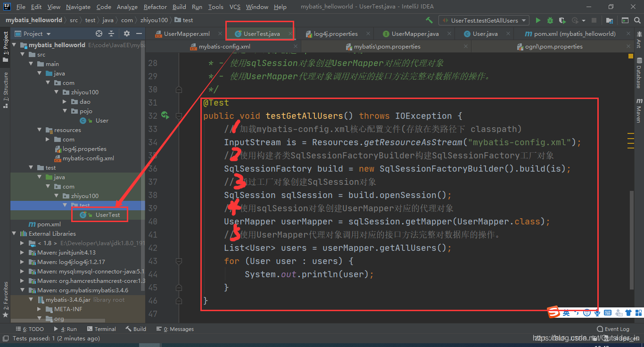Click the keyboard icon in the IME bar
This screenshot has height=347, width=644.
(x=608, y=313)
